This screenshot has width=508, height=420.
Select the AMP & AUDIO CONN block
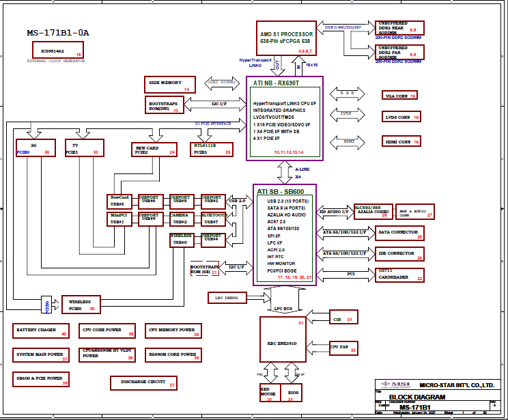point(415,212)
